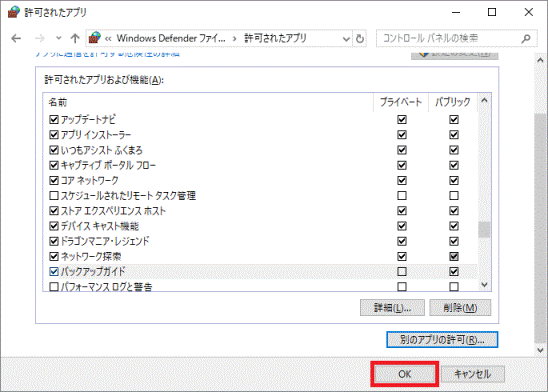Click the パブリック column header

pos(453,102)
